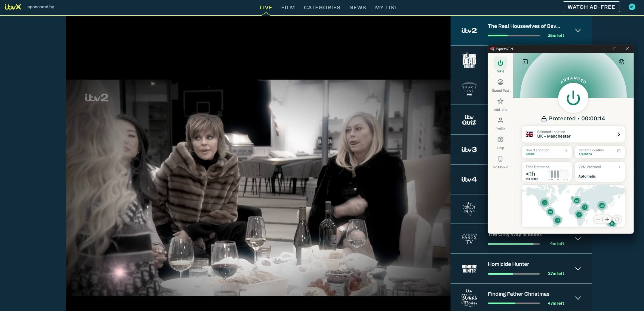The height and width of the screenshot is (311, 644).
Task: Open Go Mobile in ExpressVPN sidebar
Action: [500, 162]
